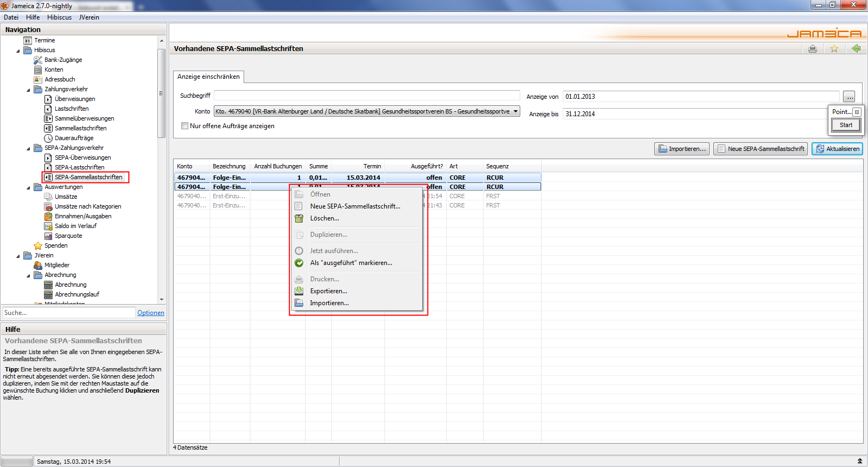Open the date picker button for Anzeige von
This screenshot has width=868, height=467.
click(850, 97)
